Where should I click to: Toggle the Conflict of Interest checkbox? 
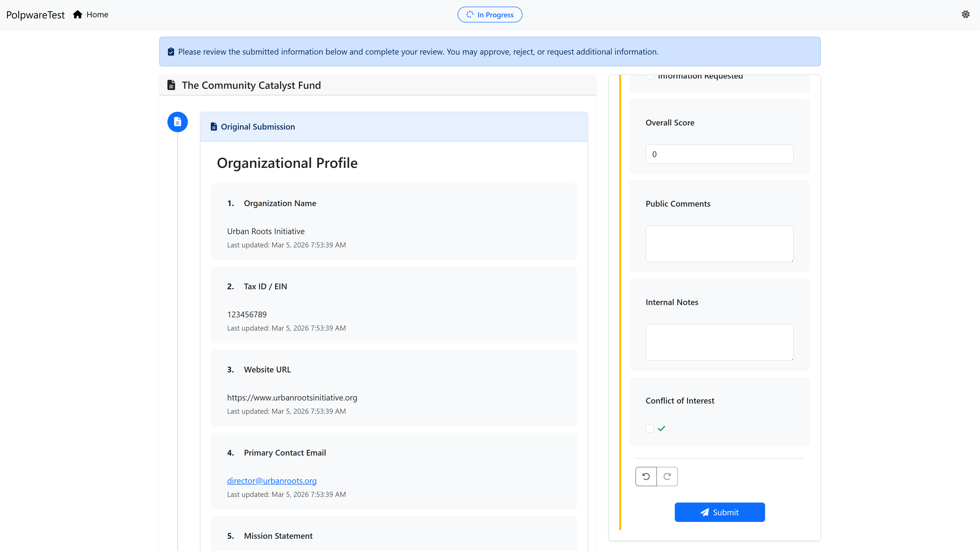click(x=649, y=428)
